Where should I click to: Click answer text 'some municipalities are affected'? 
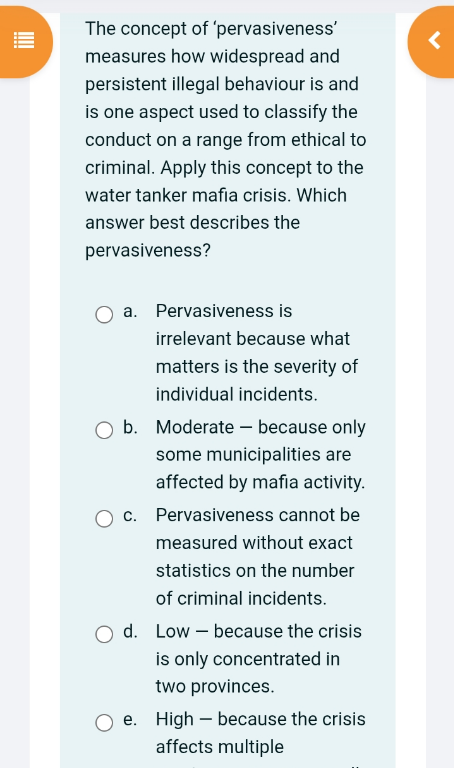coord(261,468)
